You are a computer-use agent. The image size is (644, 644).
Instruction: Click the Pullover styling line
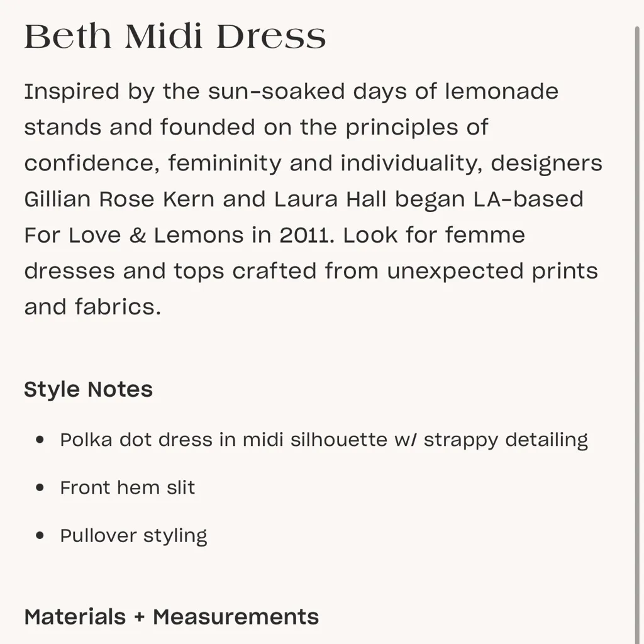pyautogui.click(x=133, y=536)
